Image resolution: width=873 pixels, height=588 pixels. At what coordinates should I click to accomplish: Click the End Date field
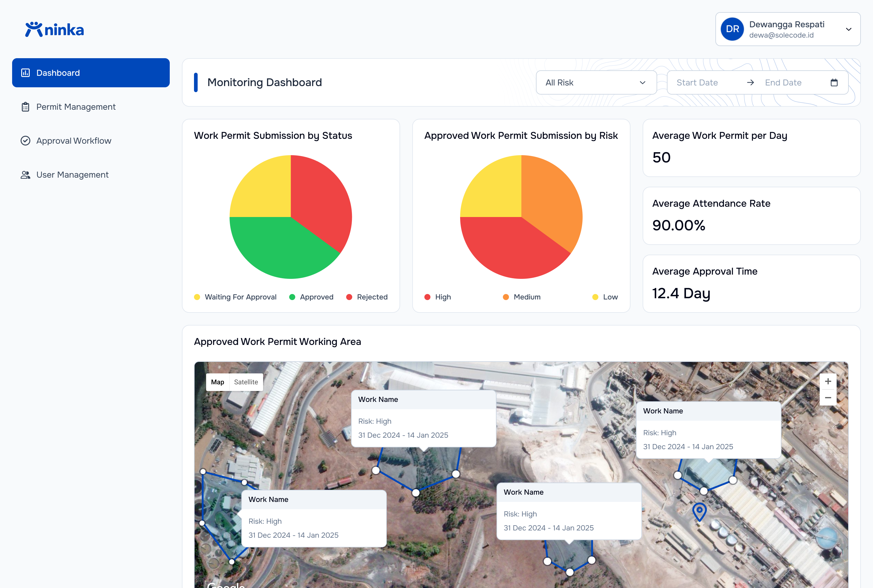[x=783, y=82]
